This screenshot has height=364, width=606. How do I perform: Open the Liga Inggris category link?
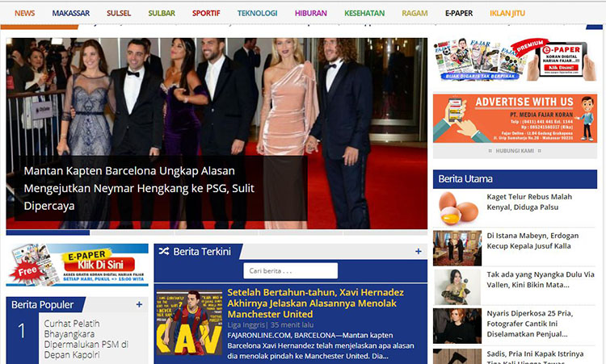[246, 325]
